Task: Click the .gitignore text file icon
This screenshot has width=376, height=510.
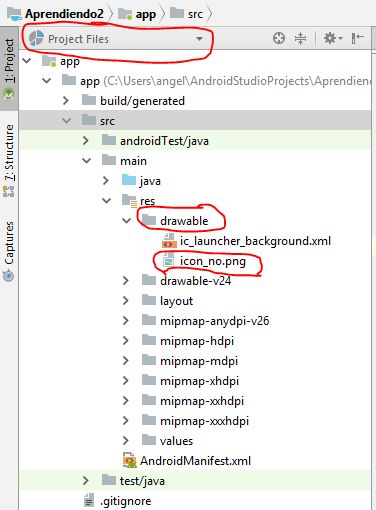Action: click(89, 501)
